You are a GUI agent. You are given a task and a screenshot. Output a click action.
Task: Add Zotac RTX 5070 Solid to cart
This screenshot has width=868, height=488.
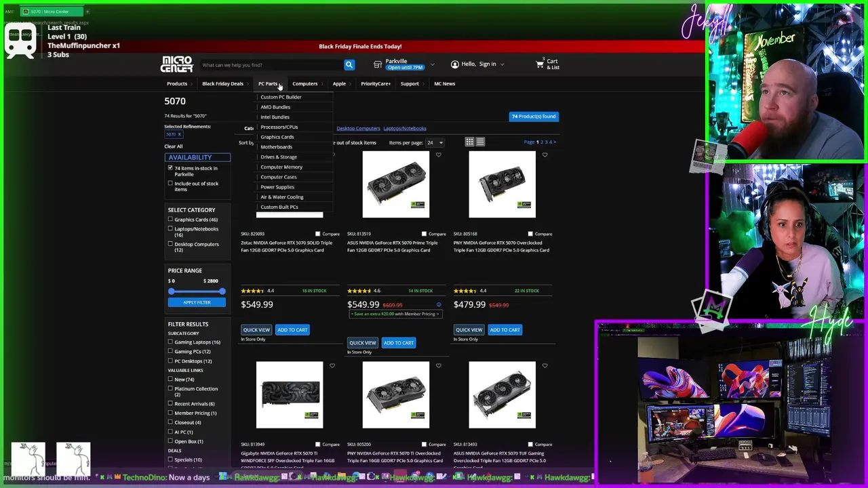coord(292,329)
